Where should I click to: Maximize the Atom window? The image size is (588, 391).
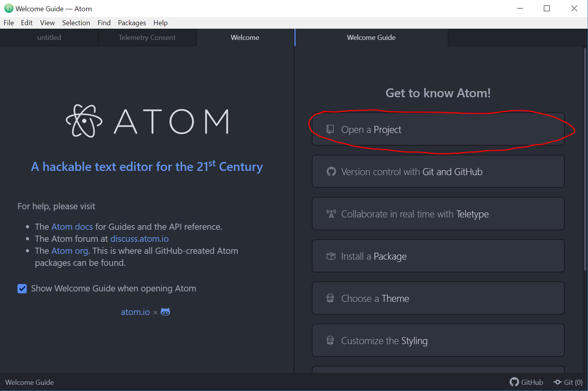[x=547, y=9]
